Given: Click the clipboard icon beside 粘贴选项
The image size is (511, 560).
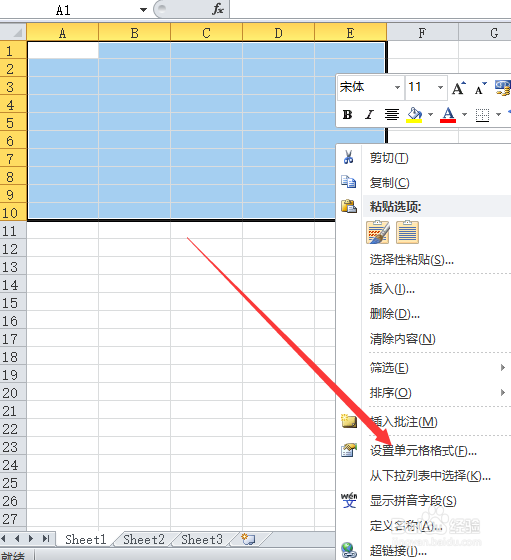Looking at the screenshot, I should pos(349,206).
